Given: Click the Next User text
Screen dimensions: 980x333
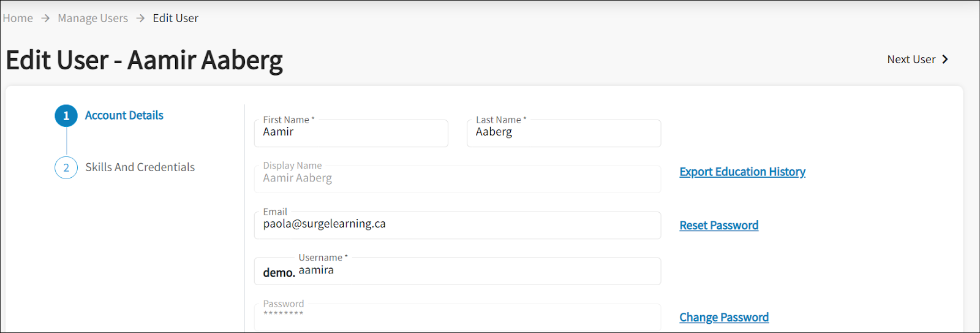Looking at the screenshot, I should 911,59.
